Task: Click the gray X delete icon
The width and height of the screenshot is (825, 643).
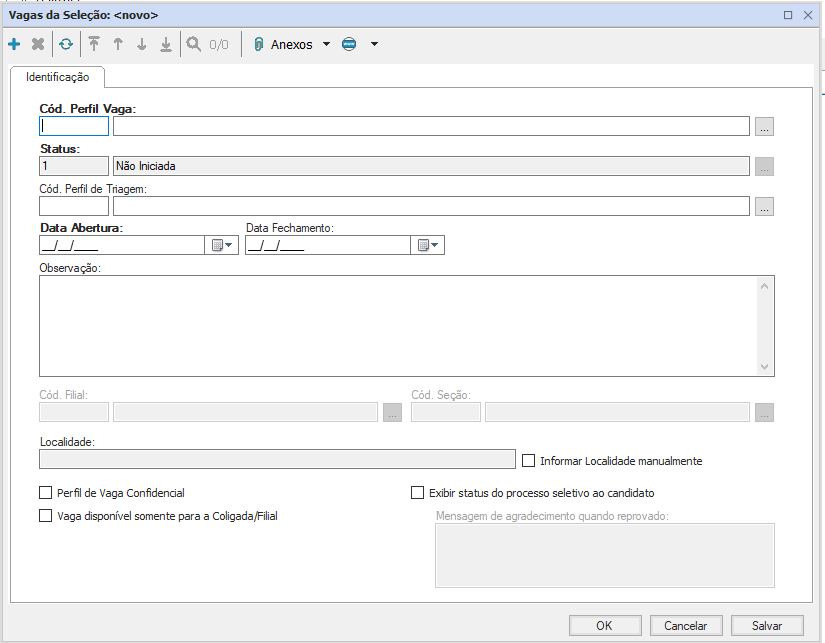Action: 38,45
